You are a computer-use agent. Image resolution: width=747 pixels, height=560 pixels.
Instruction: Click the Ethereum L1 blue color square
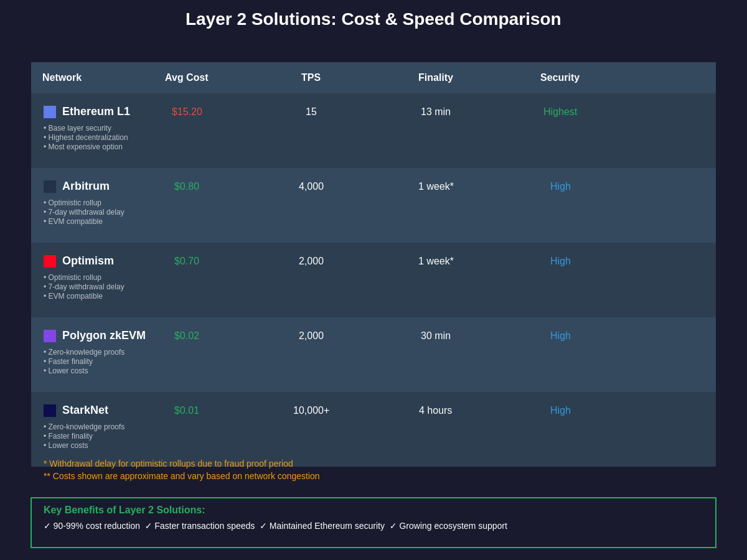(50, 112)
